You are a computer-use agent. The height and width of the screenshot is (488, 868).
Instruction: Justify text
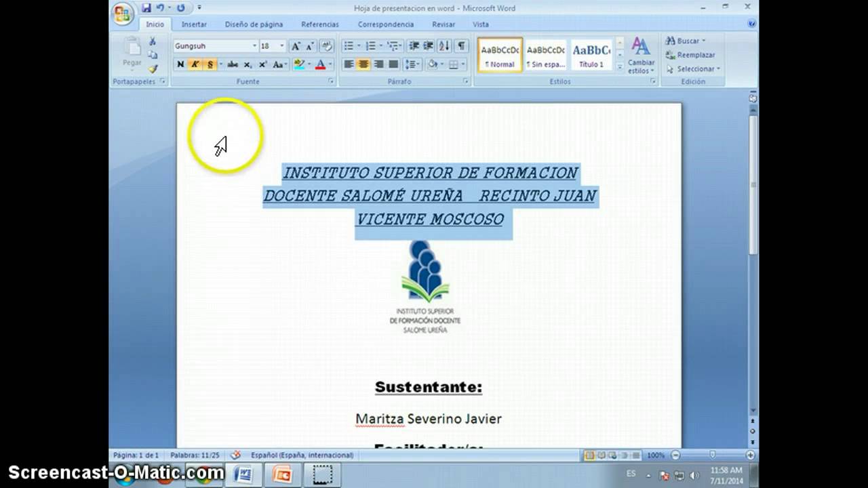[393, 64]
